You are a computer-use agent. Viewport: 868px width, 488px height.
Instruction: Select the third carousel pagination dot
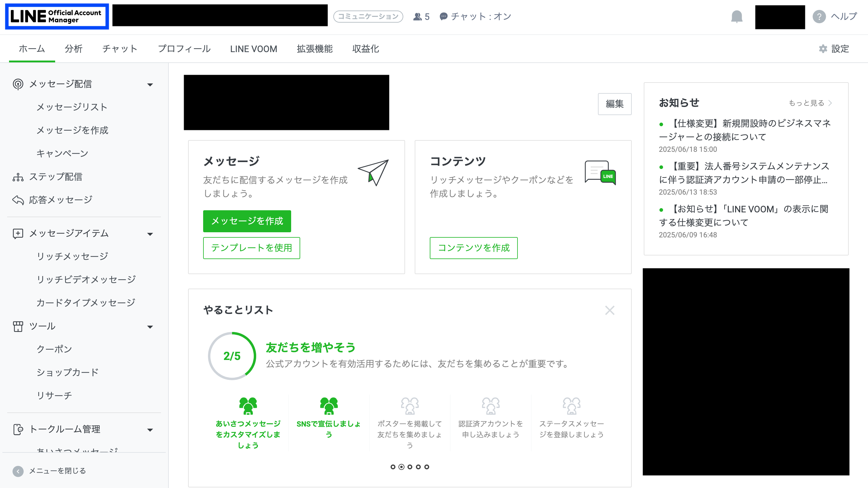[x=410, y=467]
